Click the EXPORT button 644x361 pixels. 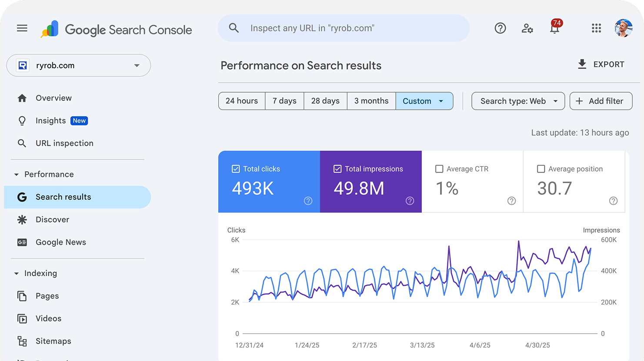(601, 64)
